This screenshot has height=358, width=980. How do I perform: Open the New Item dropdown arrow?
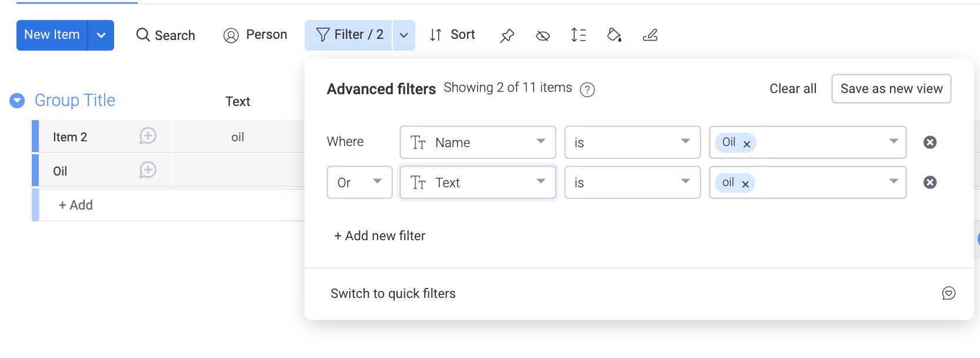[x=101, y=35]
